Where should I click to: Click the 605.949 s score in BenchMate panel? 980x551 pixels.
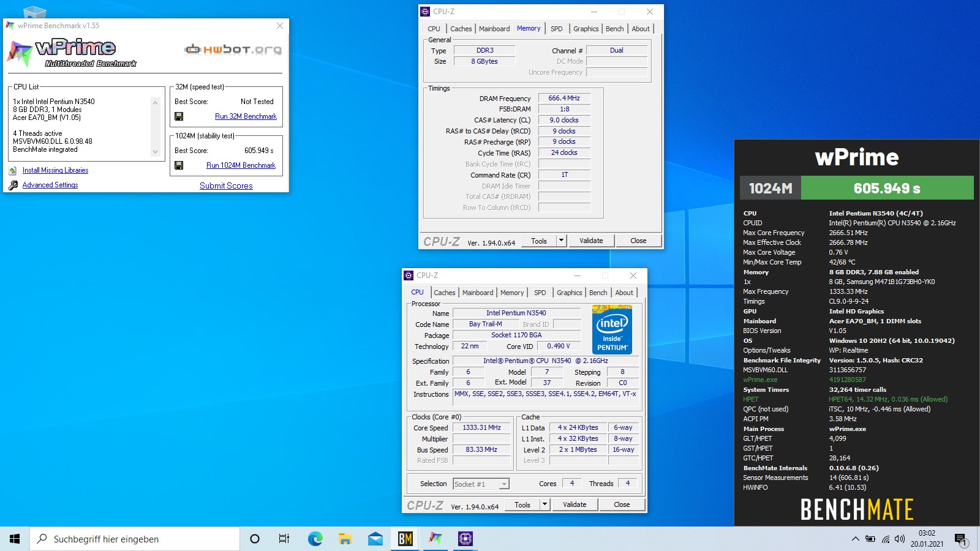tap(887, 188)
